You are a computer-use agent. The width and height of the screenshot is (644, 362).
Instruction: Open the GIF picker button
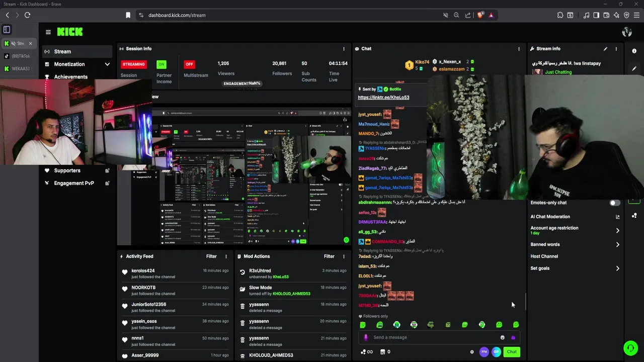(497, 352)
